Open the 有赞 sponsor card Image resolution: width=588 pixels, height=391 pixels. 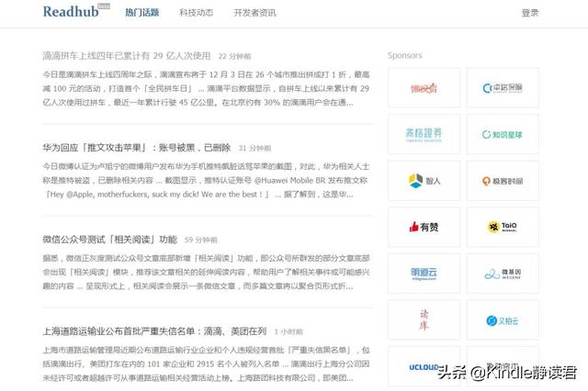[424, 227]
